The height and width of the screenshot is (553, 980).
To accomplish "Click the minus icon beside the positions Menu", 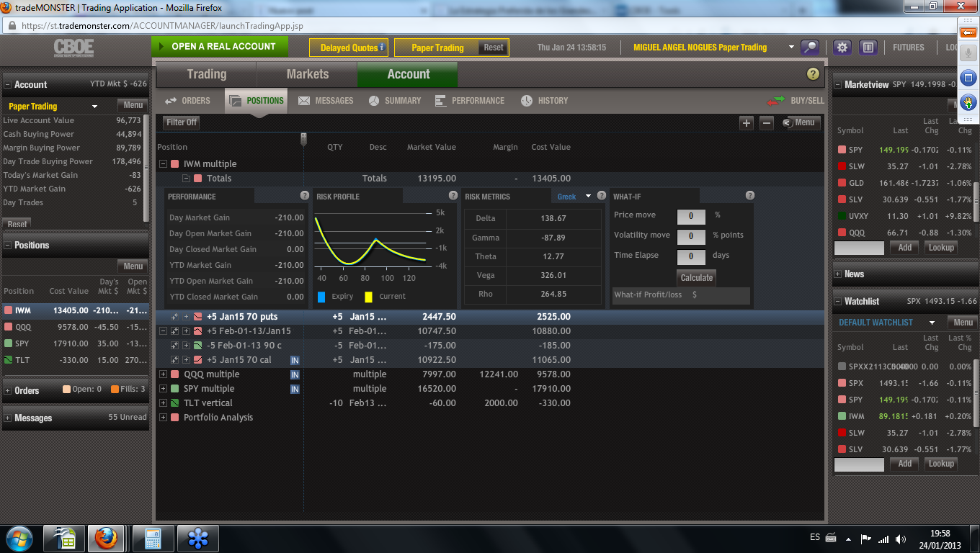I will [x=767, y=123].
